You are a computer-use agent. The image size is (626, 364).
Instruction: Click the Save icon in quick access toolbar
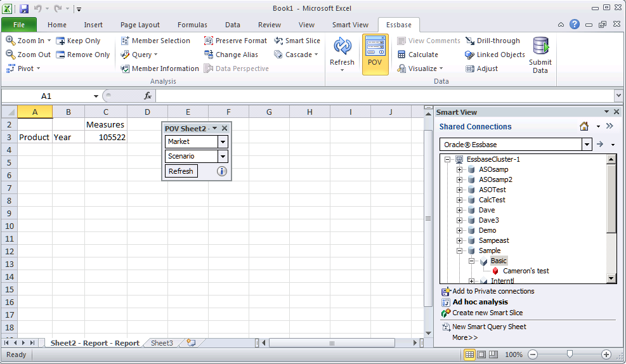(x=24, y=8)
